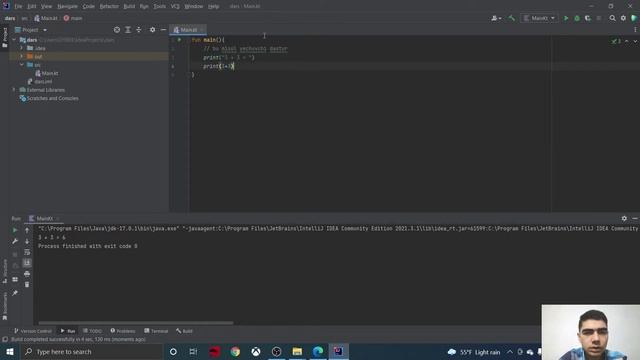Open the Tools menu
640x360 pixels.
160,7
